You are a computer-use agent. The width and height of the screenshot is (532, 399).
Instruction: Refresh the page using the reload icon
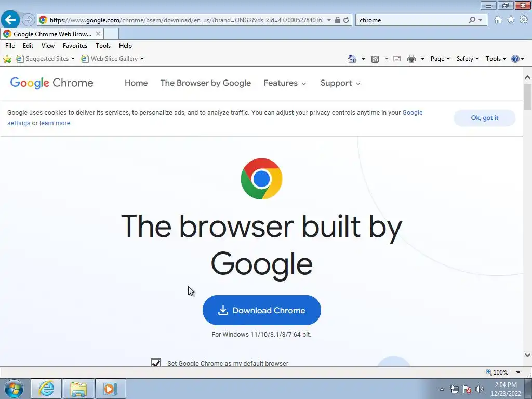[346, 20]
